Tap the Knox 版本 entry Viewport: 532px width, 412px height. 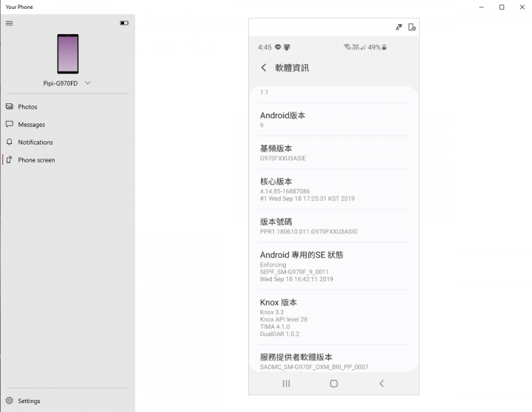(333, 317)
